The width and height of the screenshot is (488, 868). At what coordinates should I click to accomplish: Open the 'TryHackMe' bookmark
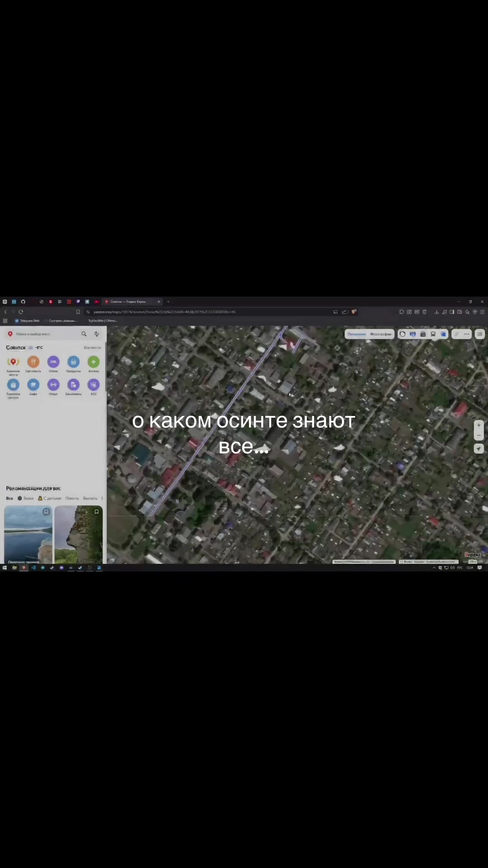(102, 321)
